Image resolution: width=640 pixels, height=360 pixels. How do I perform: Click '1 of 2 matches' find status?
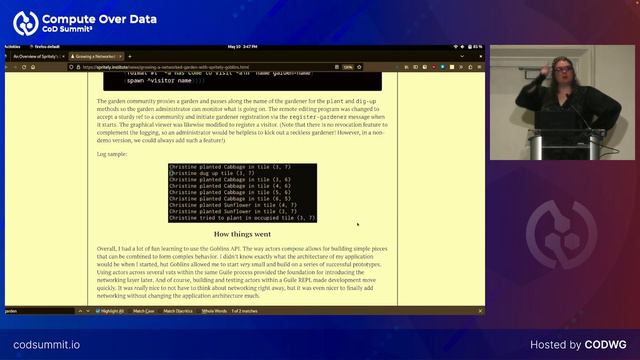pos(244,311)
